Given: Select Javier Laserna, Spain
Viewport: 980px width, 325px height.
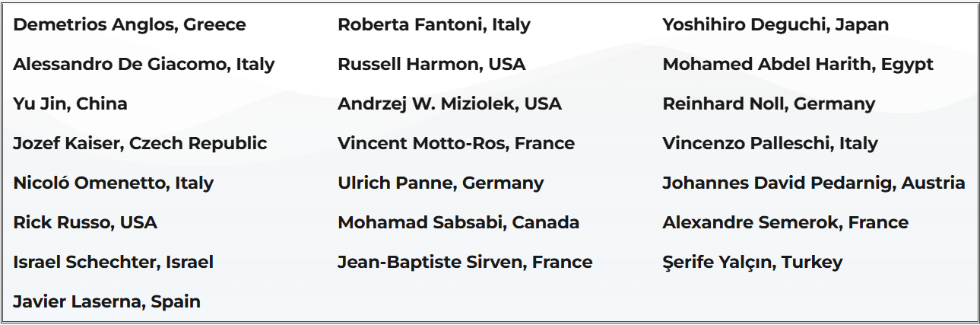Looking at the screenshot, I should [106, 301].
